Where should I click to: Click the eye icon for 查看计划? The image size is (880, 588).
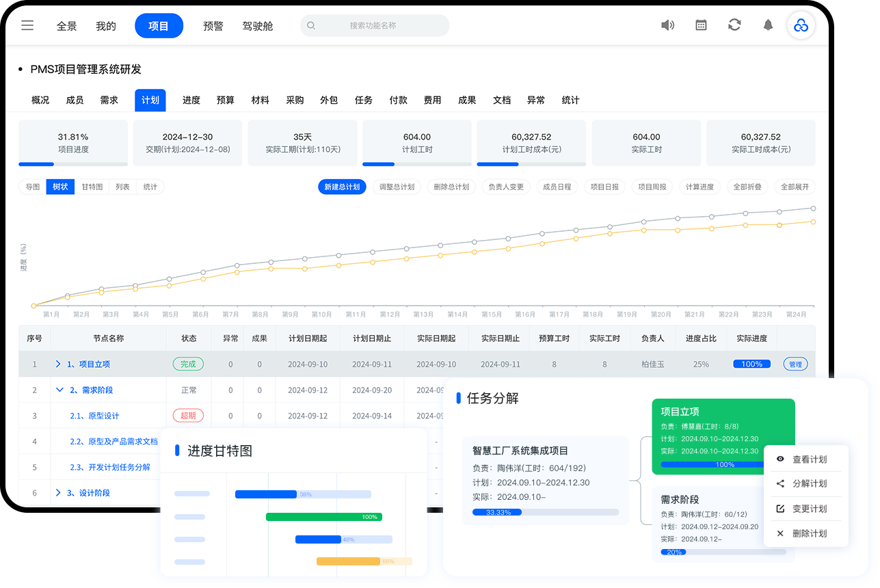click(x=780, y=459)
